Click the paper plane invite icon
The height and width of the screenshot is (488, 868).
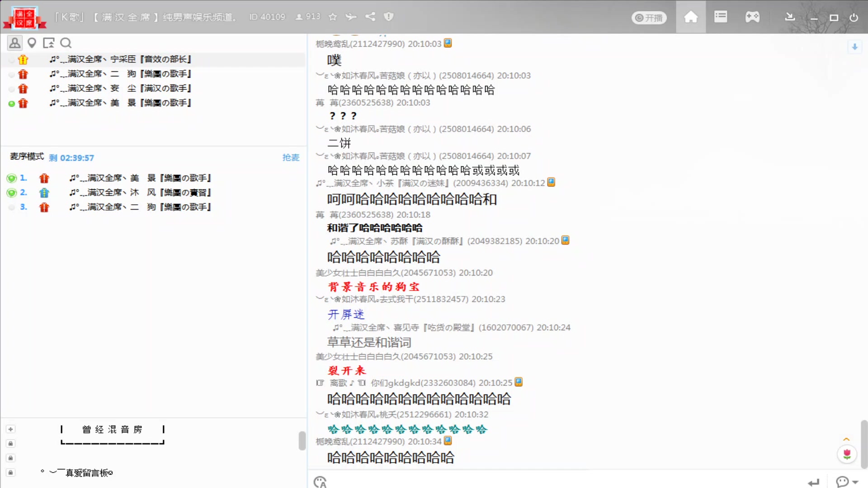click(351, 17)
